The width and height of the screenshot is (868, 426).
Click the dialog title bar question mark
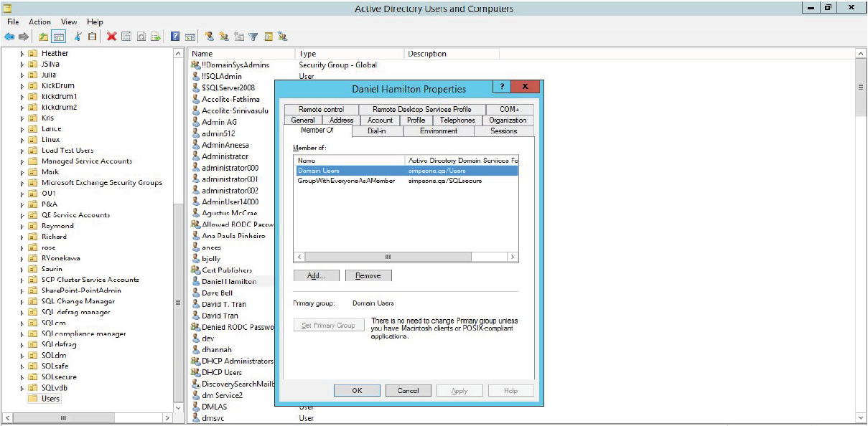tap(501, 87)
